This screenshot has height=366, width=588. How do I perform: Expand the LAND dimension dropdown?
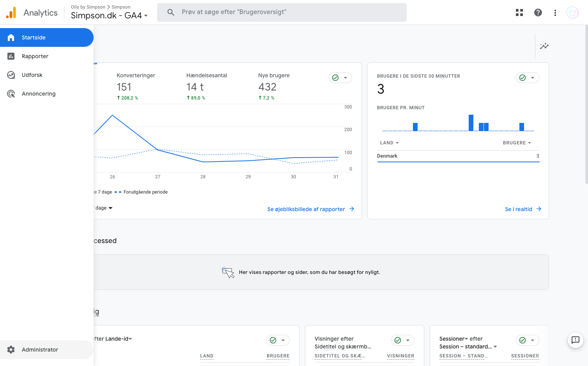coord(390,143)
